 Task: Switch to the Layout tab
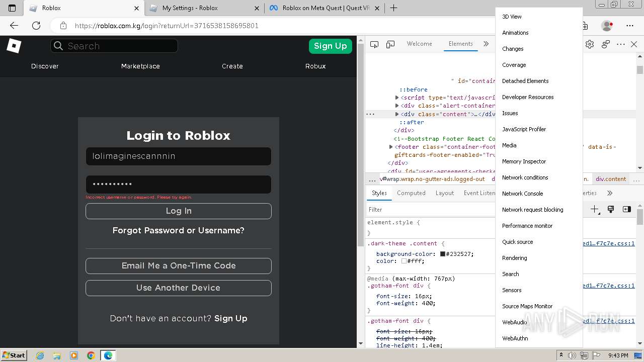[445, 193]
